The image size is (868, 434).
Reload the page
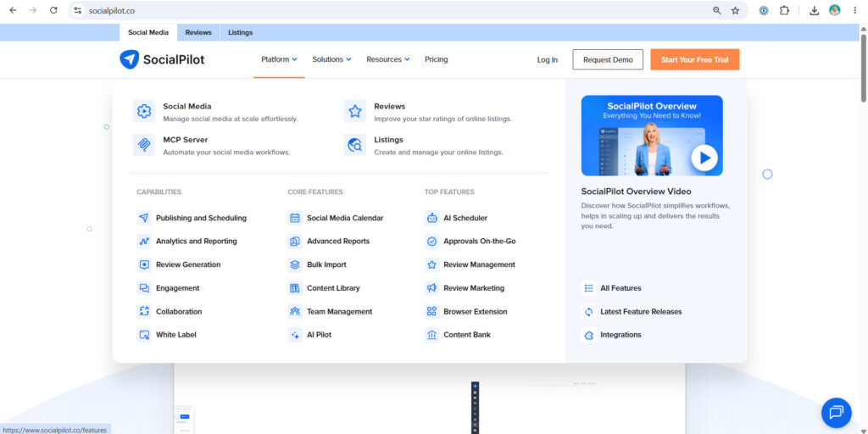pos(53,10)
